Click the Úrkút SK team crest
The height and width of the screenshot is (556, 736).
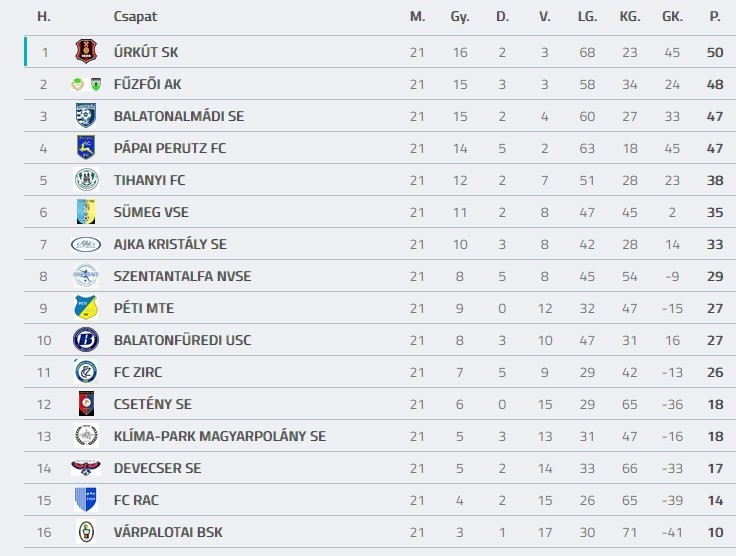click(86, 52)
